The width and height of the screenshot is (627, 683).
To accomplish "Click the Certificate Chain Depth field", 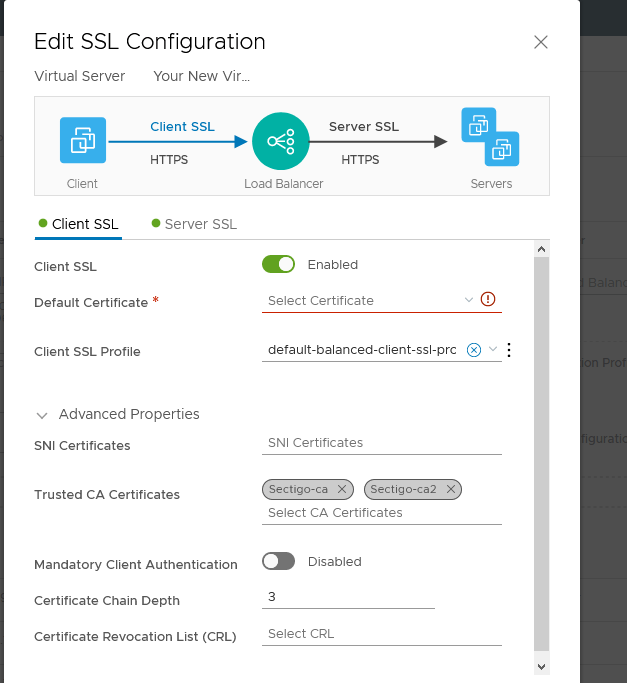I will pos(348,597).
